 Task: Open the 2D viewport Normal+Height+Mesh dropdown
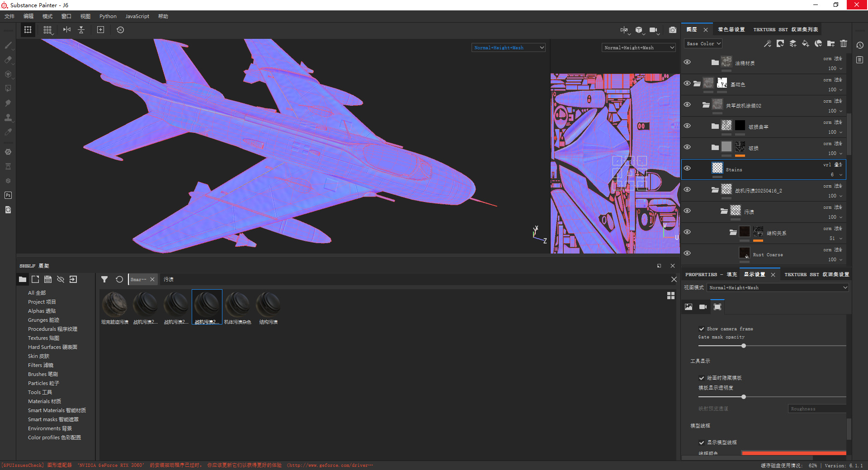(x=639, y=48)
